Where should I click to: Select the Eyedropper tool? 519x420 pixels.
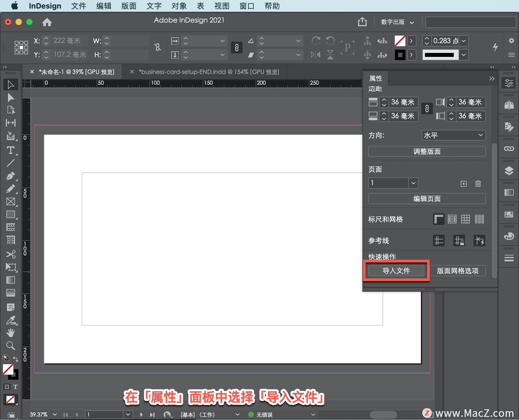(11, 321)
